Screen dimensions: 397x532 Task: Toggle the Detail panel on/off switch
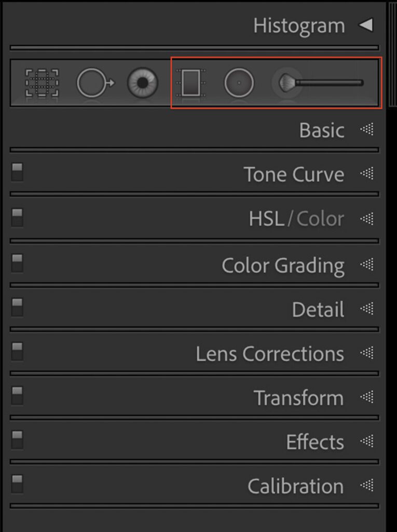tap(17, 307)
